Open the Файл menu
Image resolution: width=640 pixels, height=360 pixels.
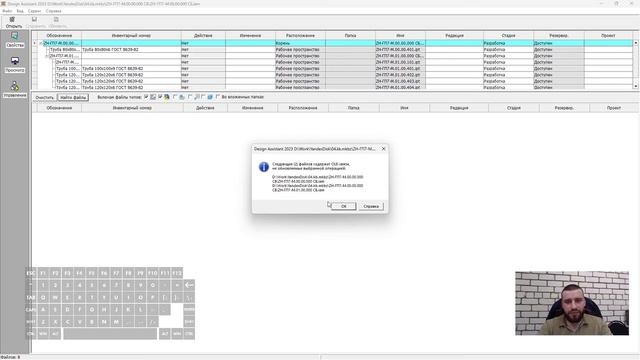[7, 11]
